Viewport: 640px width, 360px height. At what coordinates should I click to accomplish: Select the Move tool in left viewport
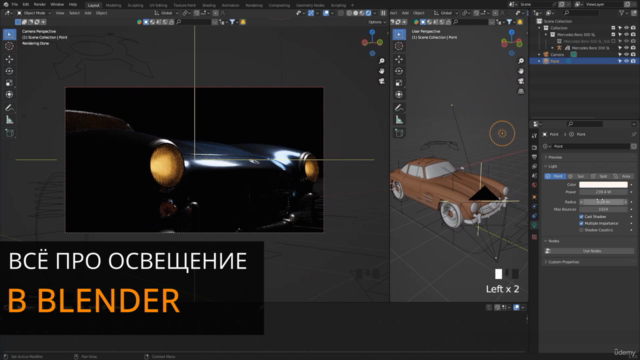[9, 60]
